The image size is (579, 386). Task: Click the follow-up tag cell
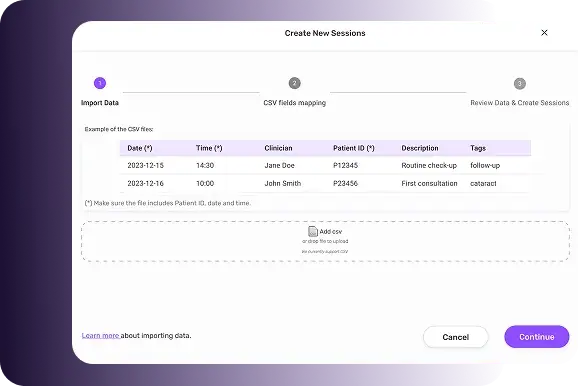pos(485,165)
